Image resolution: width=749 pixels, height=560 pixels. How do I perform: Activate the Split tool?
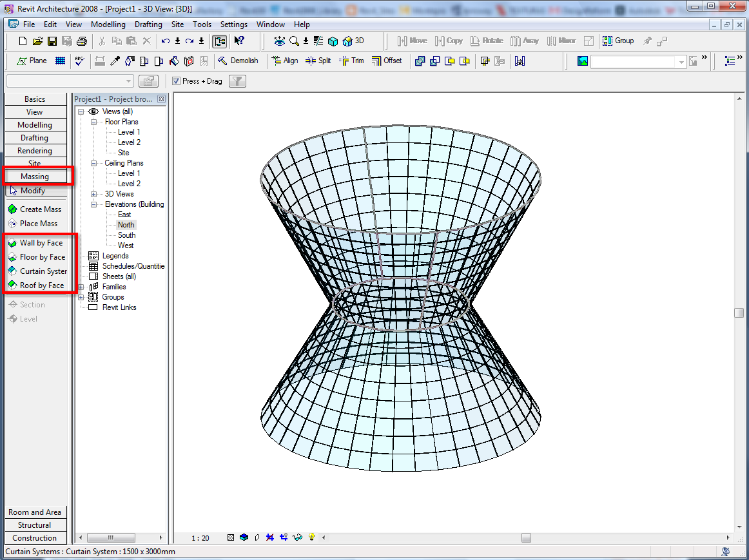pos(318,61)
